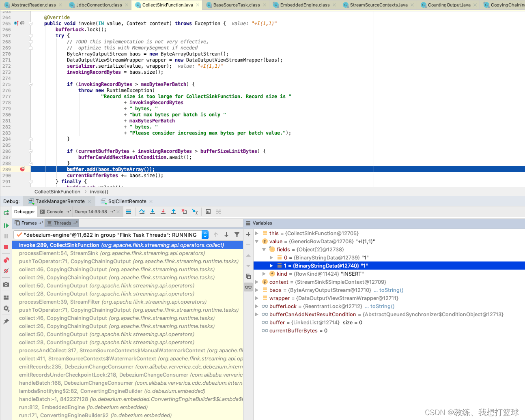This screenshot has width=525, height=420.
Task: Select the '1 = BinaryStringData@12740' variable row
Action: tap(389, 266)
